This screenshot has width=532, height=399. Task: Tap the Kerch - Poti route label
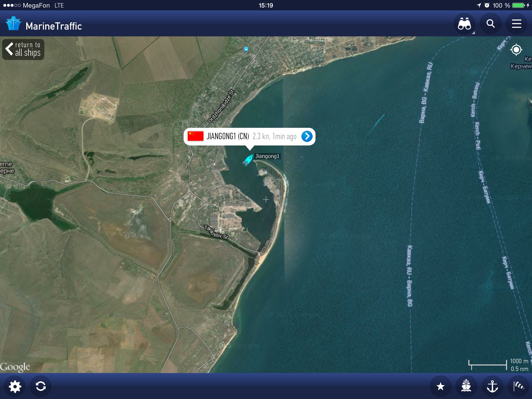pyautogui.click(x=478, y=136)
